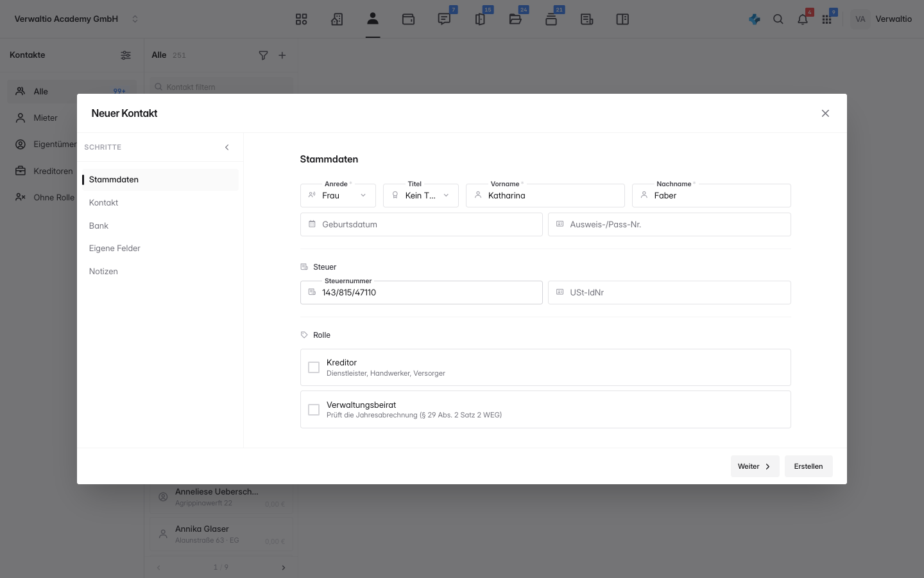924x578 pixels.
Task: Click the Erstellen button
Action: pos(809,466)
